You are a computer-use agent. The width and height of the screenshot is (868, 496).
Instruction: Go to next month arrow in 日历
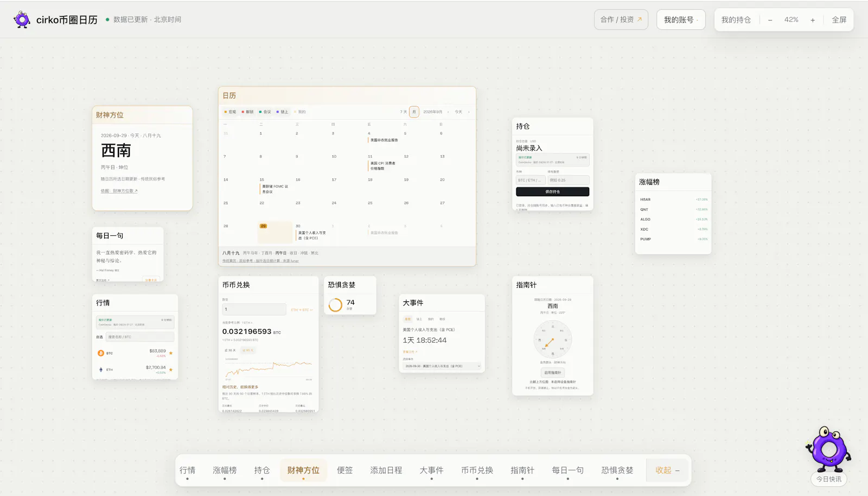tap(469, 112)
